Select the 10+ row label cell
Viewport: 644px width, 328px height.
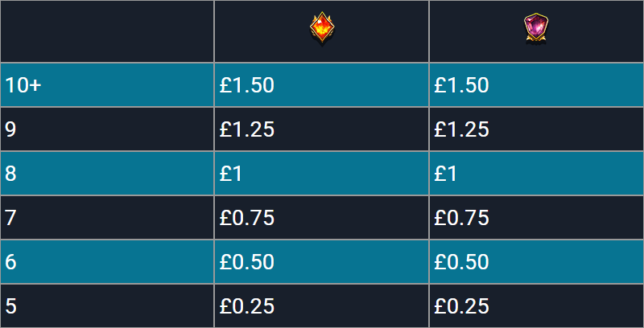[107, 85]
